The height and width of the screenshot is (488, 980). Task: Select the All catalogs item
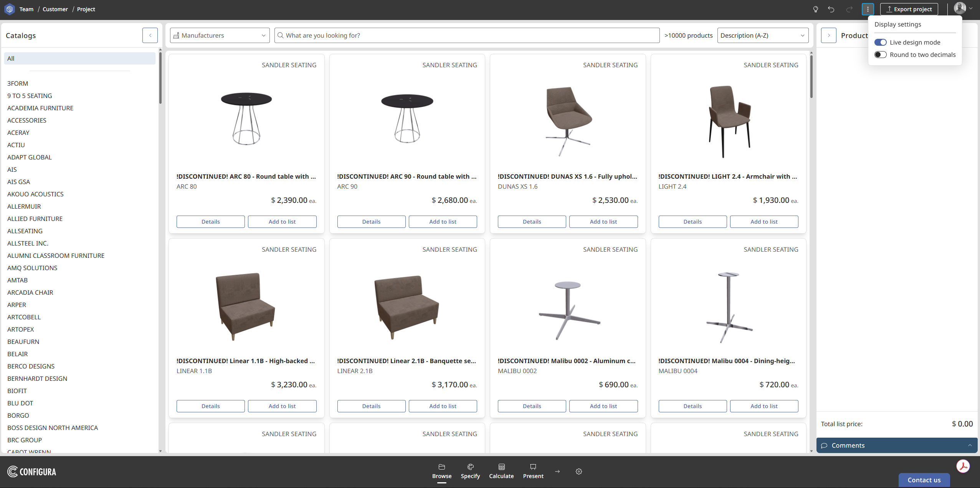[x=80, y=58]
